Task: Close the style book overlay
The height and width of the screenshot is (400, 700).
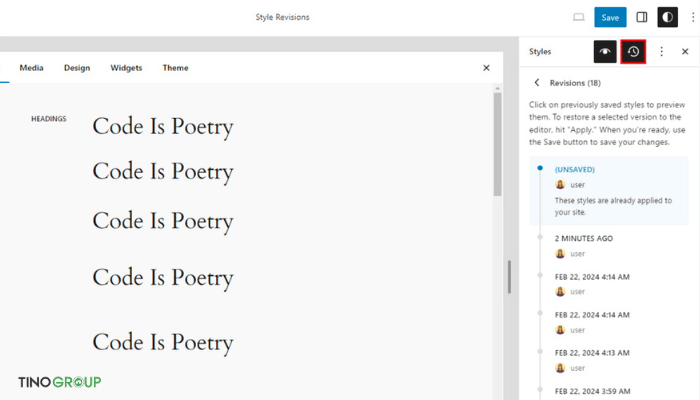Action: click(x=486, y=68)
